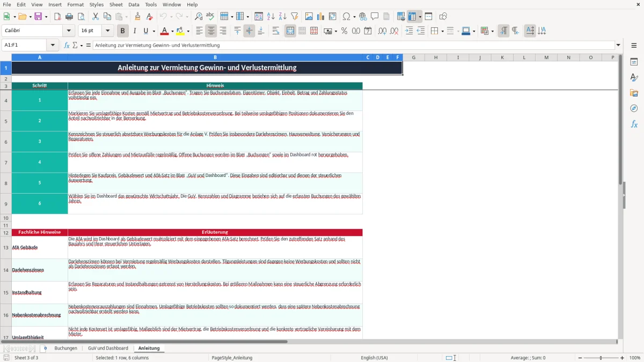Open Print Preview with the toolbar icon
Viewport: 644px width, 362px height.
tap(80, 17)
